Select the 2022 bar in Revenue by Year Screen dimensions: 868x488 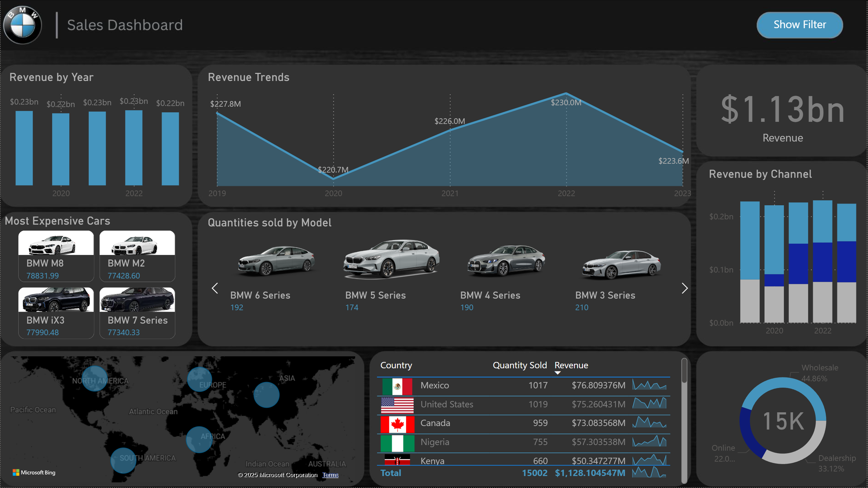click(134, 148)
